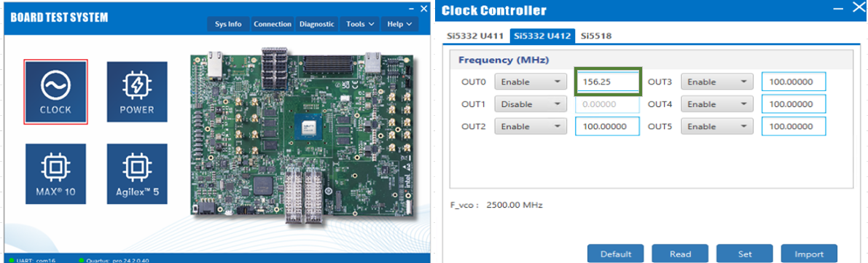Click OUT0 frequency field showing 156.25
The height and width of the screenshot is (263, 868).
pyautogui.click(x=608, y=82)
